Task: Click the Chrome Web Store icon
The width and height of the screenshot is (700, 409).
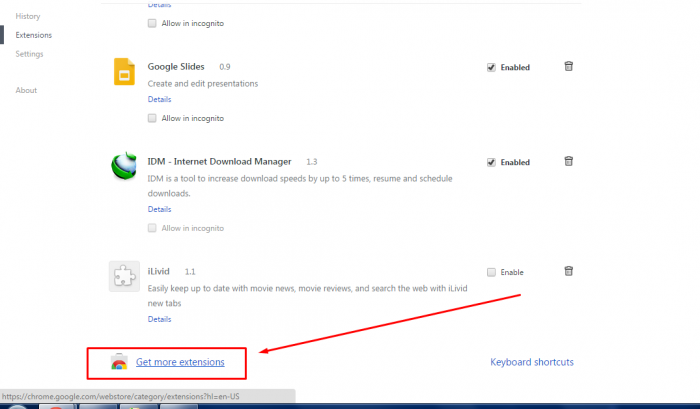Action: [119, 362]
